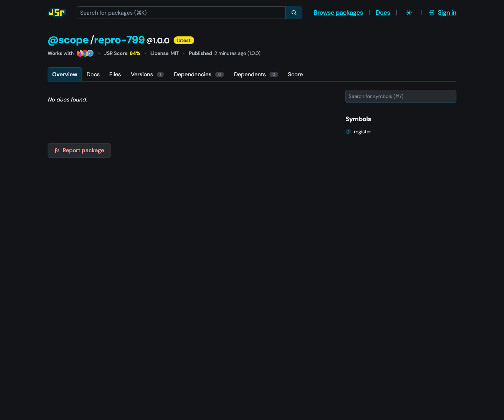Open Browse packages link
The width and height of the screenshot is (504, 420).
pos(338,13)
